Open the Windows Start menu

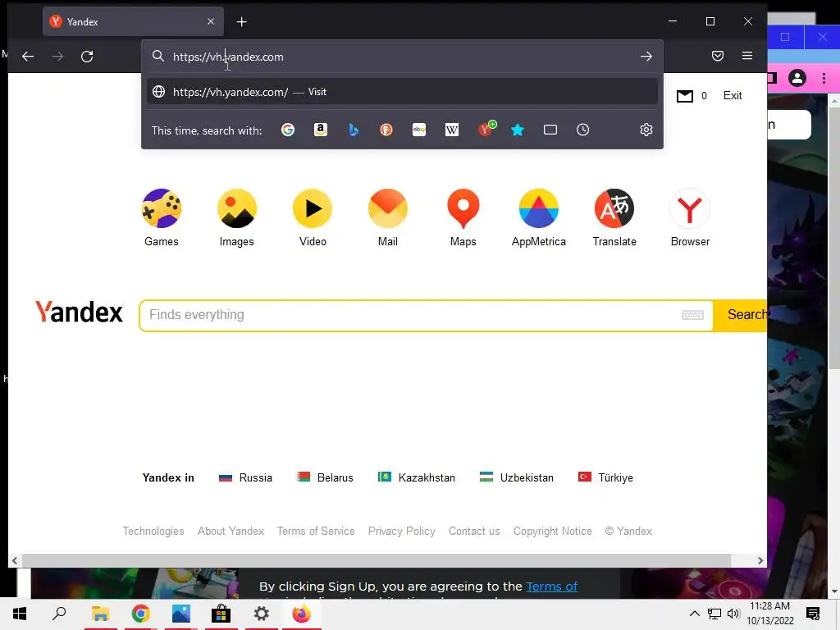tap(20, 614)
